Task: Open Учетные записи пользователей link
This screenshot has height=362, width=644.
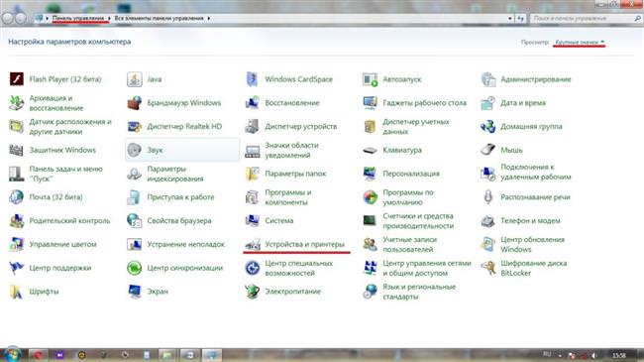Action: pos(410,244)
